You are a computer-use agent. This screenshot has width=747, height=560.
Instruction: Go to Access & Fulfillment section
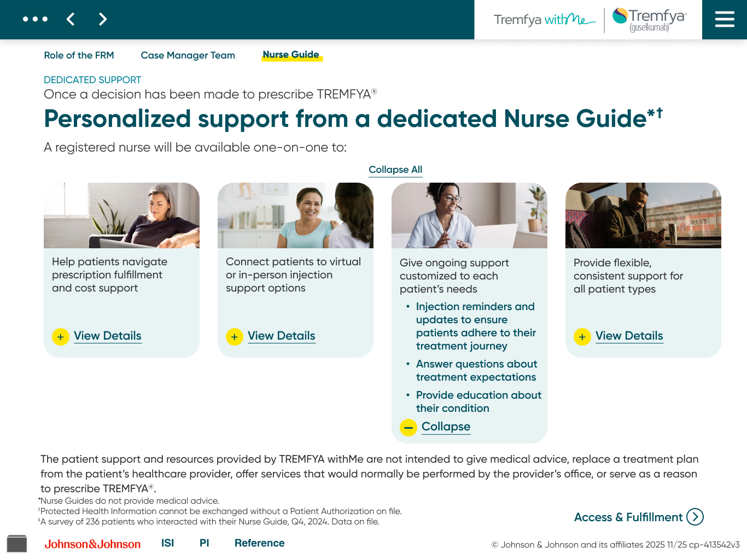point(628,517)
